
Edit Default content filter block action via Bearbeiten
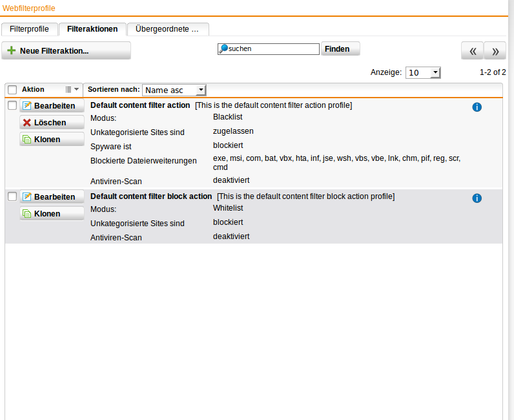click(52, 196)
